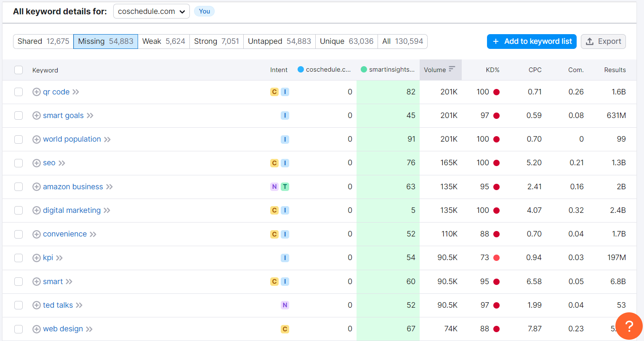Open the smart goals keyword link
This screenshot has height=341, width=644.
63,115
